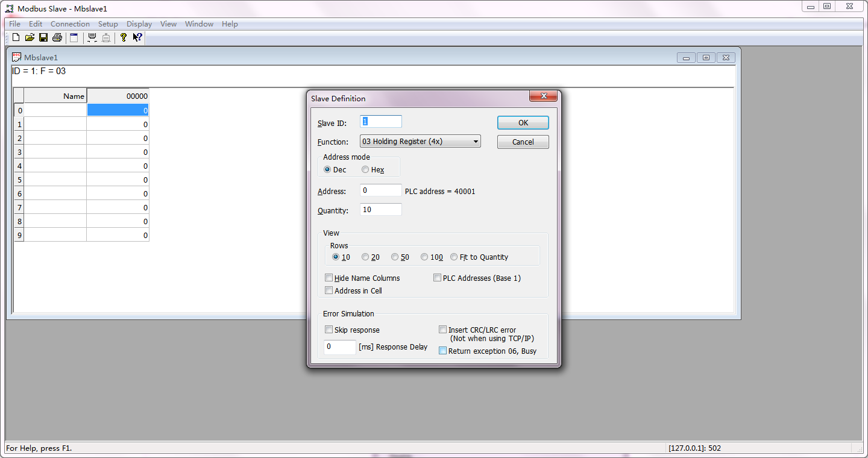
Task: Open slave definition window icon in toolbar
Action: point(74,37)
